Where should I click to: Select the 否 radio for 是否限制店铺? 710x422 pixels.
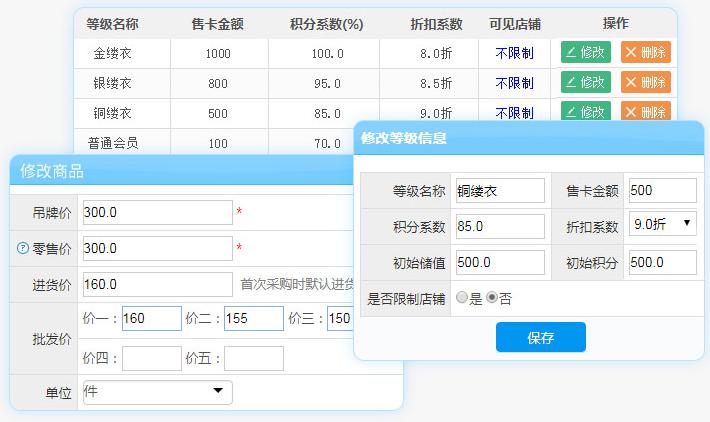(492, 297)
